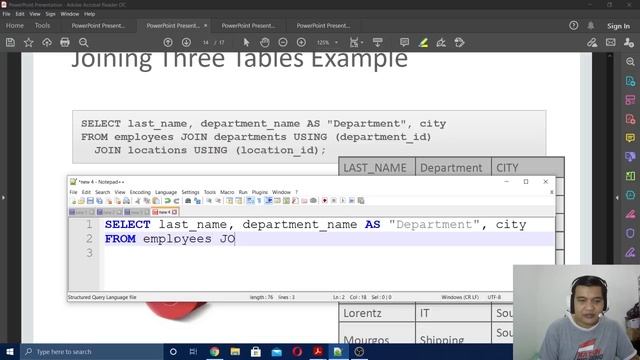Activate the hand pan tool
Image resolution: width=640 pixels, height=360 pixels.
[264, 42]
